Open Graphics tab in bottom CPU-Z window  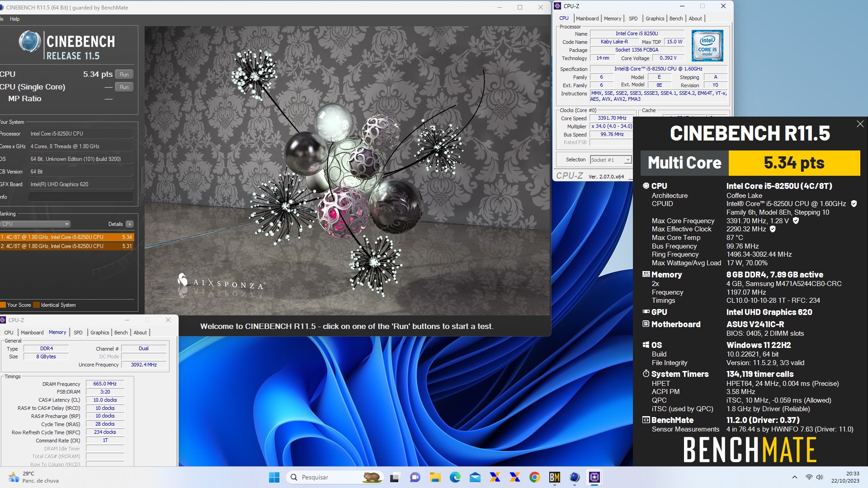(x=99, y=333)
